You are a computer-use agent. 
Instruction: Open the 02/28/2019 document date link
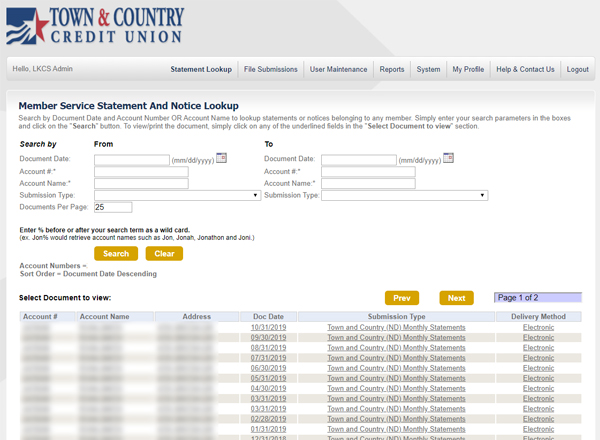(x=268, y=419)
